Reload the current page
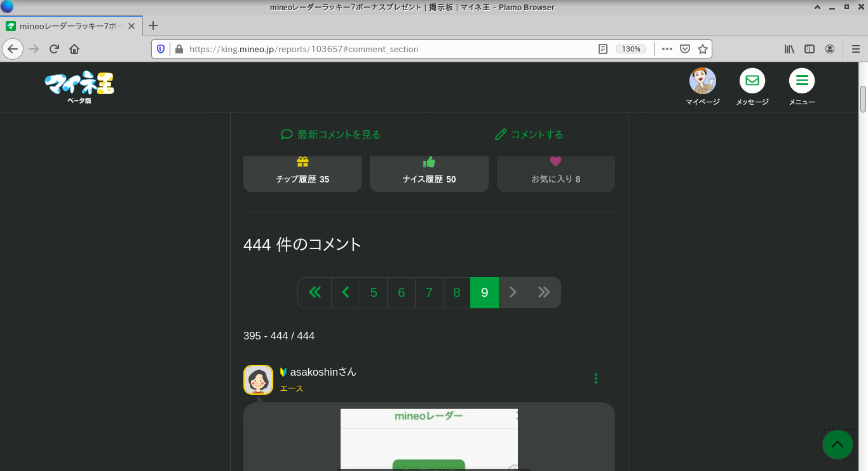 click(x=55, y=49)
